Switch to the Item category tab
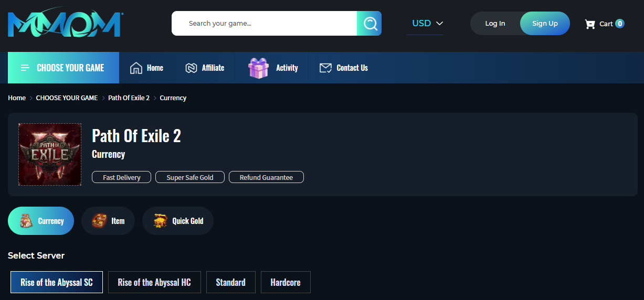This screenshot has width=644, height=300. [x=108, y=221]
